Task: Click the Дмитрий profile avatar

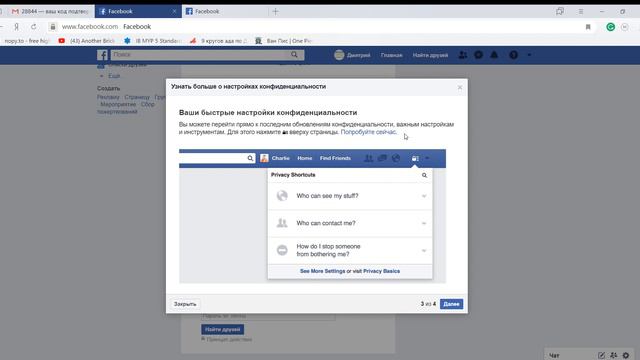Action: (x=339, y=55)
